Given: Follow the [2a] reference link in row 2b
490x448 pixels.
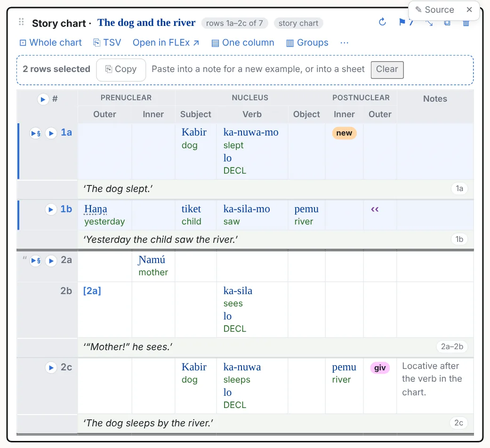Looking at the screenshot, I should coord(92,291).
